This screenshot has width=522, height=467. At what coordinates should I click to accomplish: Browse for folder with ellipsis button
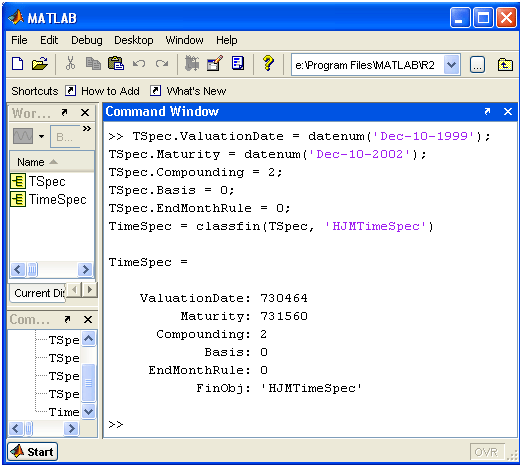click(477, 65)
